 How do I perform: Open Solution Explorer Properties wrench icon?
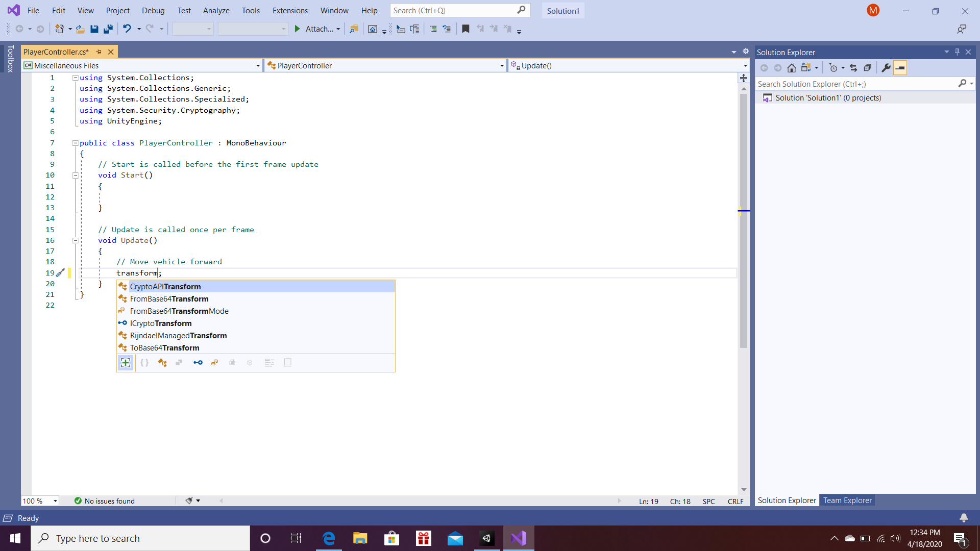click(x=886, y=67)
